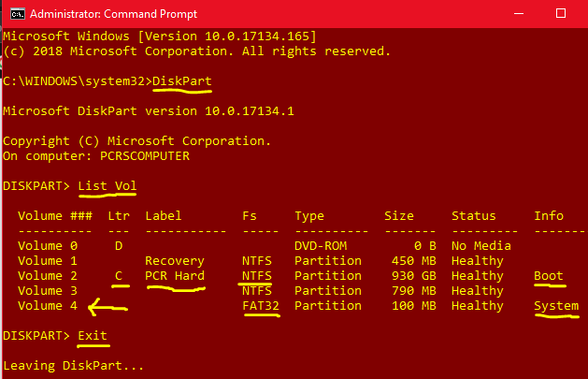Click the Leaving DiskPart message line
This screenshot has height=379, width=588.
pos(74,366)
